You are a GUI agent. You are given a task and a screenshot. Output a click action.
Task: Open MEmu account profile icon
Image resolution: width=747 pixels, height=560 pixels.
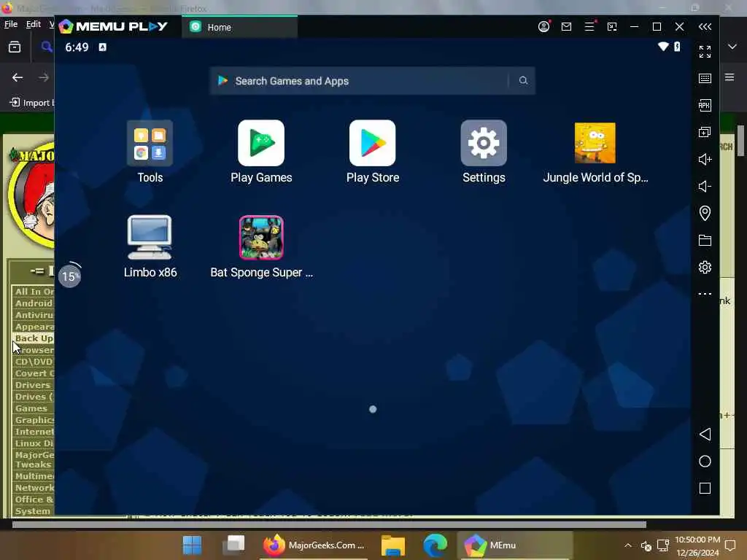[x=543, y=27]
